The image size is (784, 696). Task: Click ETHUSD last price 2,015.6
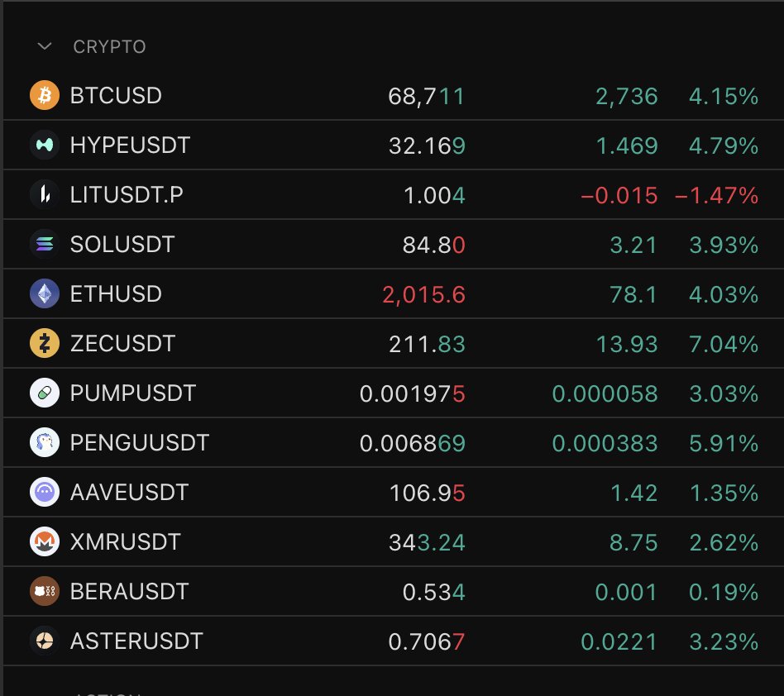coord(424,295)
